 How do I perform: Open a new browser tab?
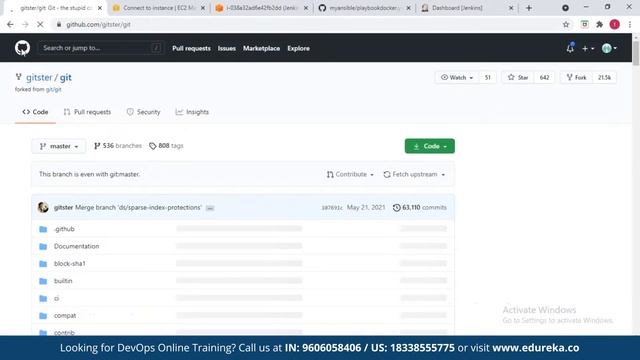click(x=529, y=8)
